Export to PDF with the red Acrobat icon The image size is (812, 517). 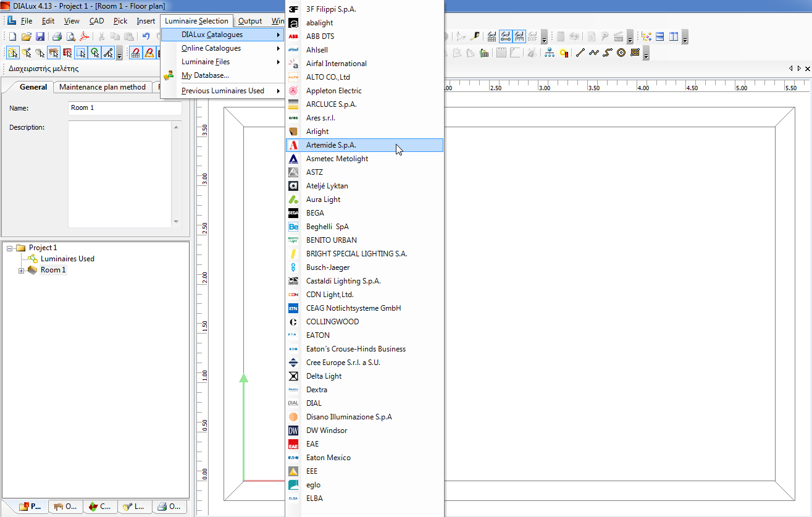[85, 36]
